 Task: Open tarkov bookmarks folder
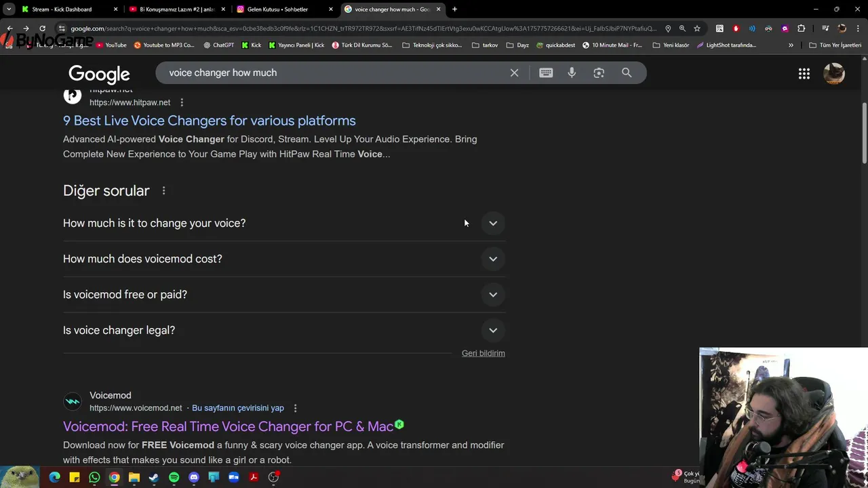[x=485, y=45]
